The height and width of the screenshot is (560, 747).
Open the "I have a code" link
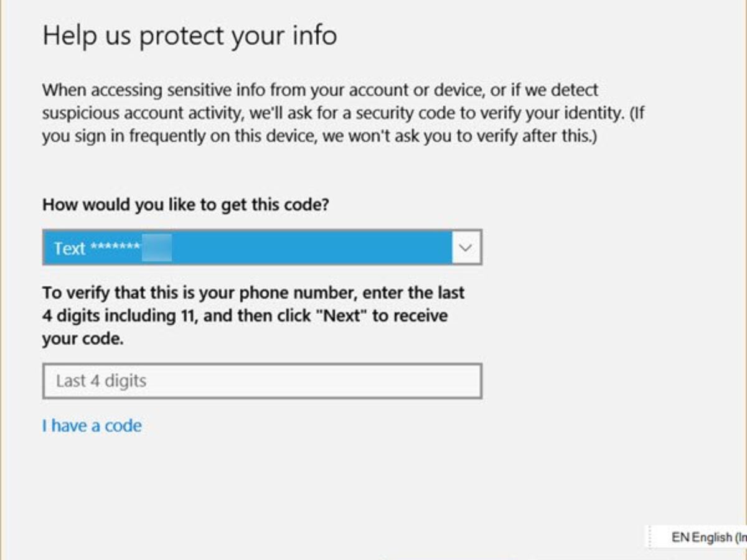pos(92,426)
